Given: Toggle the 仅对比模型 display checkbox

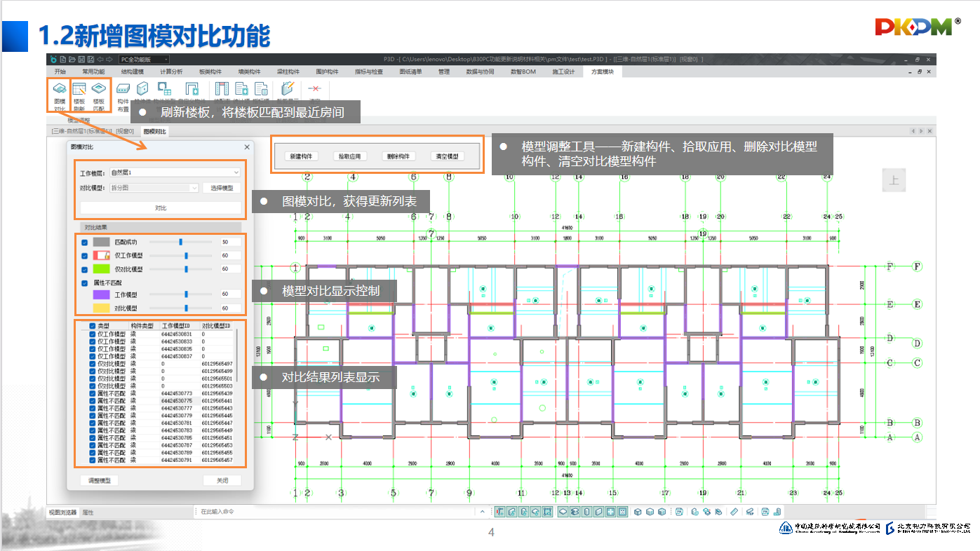Looking at the screenshot, I should [x=85, y=268].
